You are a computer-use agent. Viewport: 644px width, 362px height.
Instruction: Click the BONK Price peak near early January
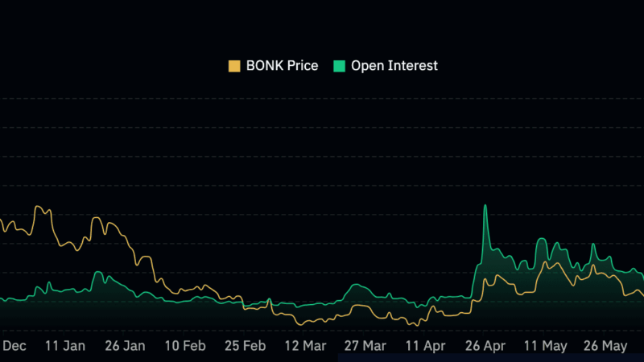[x=38, y=207]
